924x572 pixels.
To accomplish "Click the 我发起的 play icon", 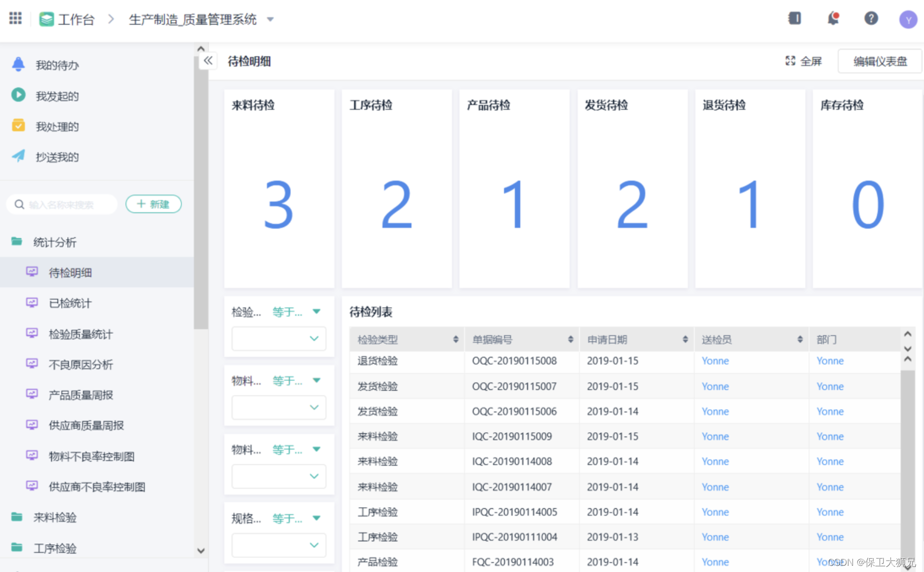I will [19, 95].
